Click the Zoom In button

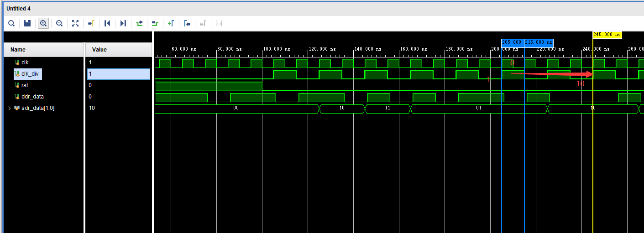pyautogui.click(x=43, y=23)
